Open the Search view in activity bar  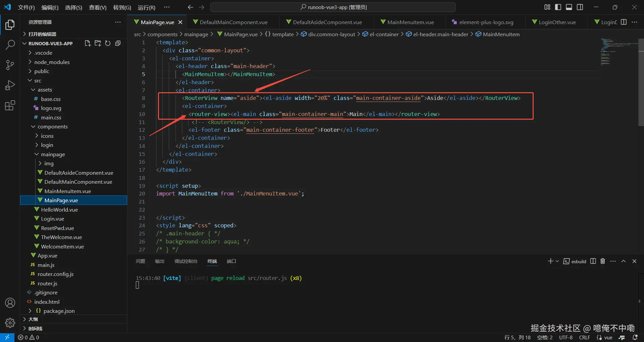coord(10,45)
